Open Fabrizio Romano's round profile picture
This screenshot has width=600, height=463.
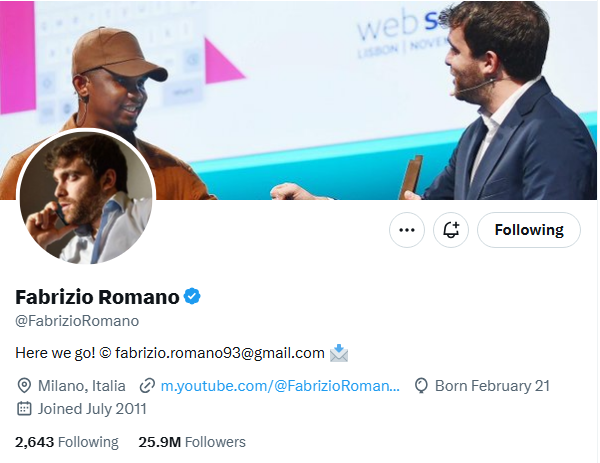86,197
